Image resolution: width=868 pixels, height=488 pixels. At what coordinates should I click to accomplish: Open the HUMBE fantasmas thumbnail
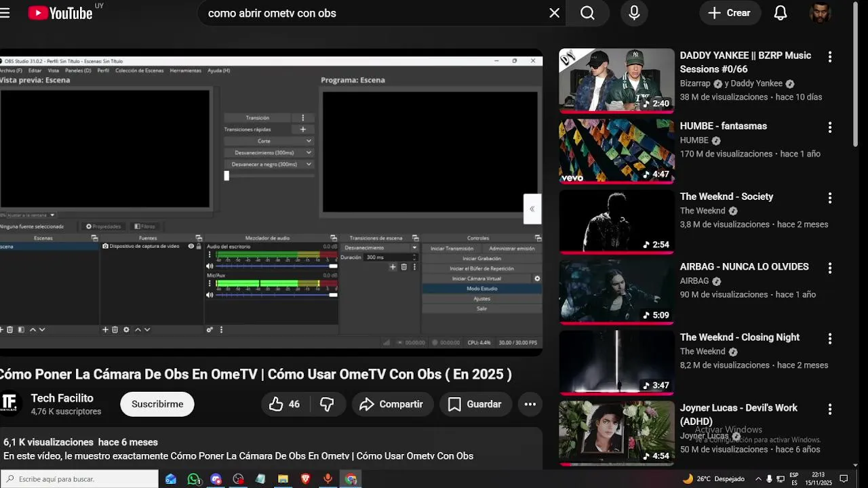(616, 151)
